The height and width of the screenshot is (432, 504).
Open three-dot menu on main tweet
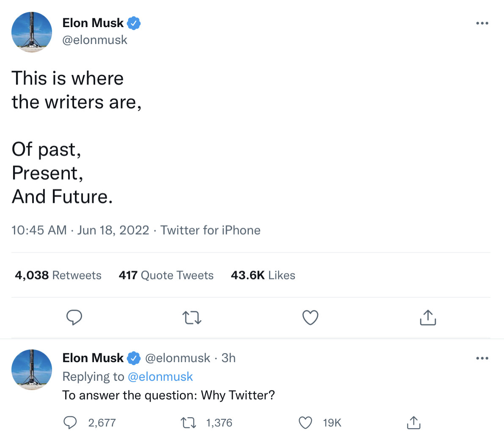pos(482,23)
